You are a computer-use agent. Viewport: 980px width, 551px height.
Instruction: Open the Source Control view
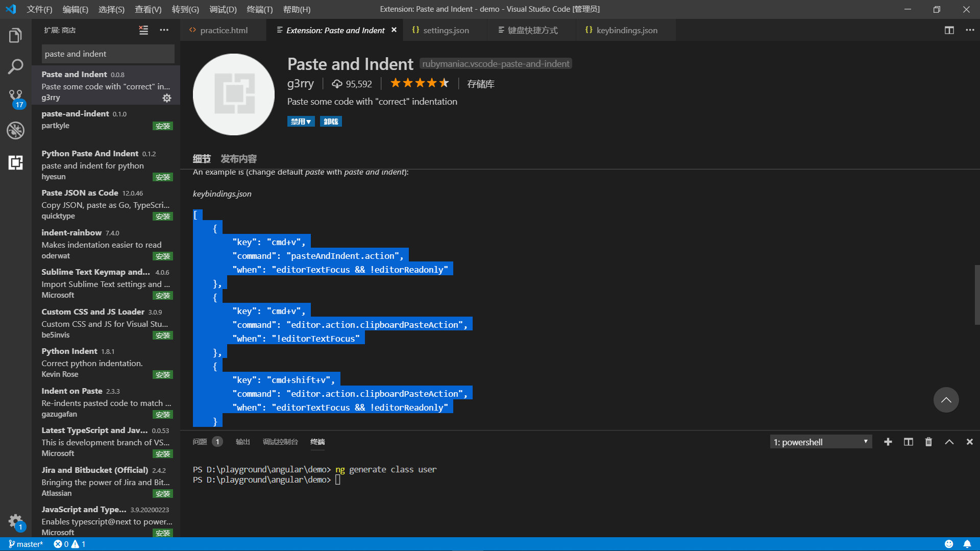(x=15, y=97)
